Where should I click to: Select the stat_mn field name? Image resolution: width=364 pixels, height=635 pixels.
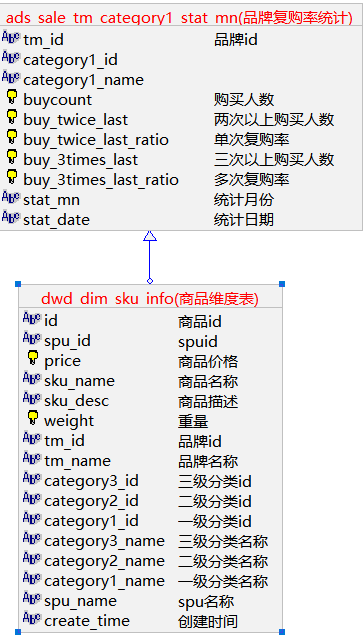click(51, 200)
